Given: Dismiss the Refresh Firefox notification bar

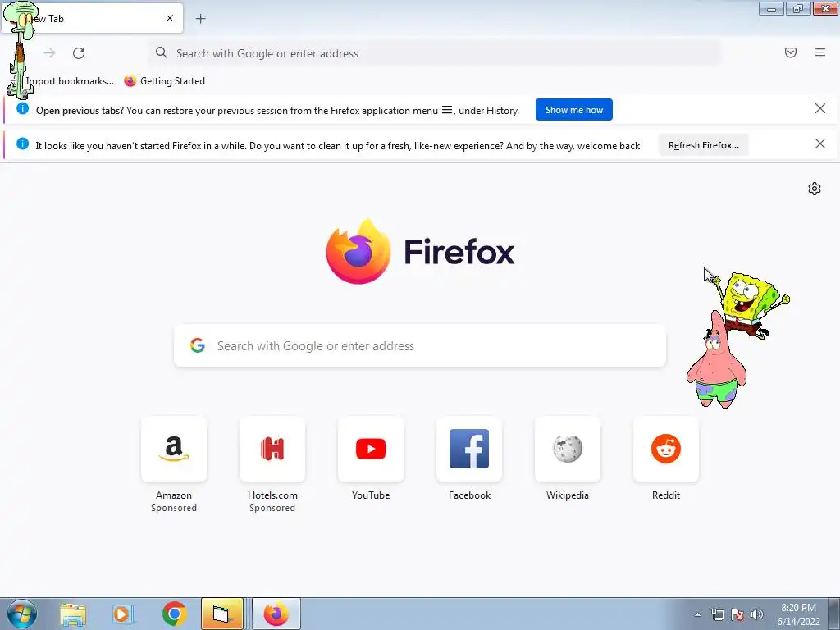Looking at the screenshot, I should click(x=820, y=144).
